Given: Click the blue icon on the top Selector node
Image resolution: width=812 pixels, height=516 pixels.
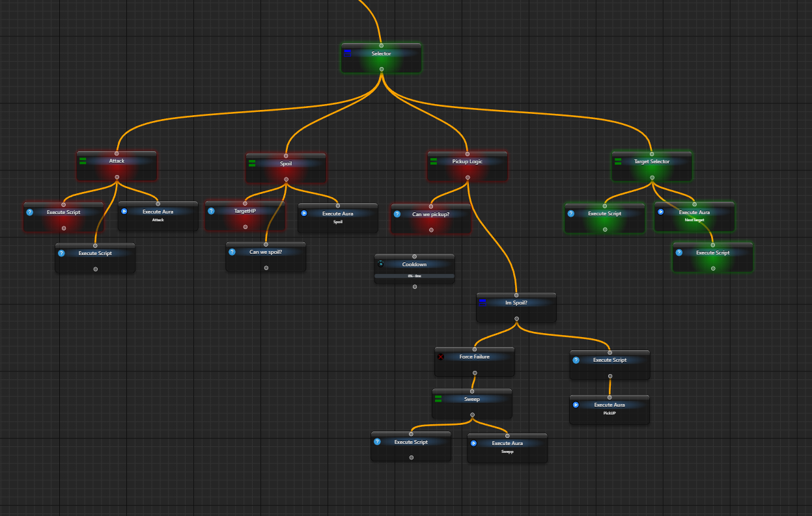Looking at the screenshot, I should point(348,53).
